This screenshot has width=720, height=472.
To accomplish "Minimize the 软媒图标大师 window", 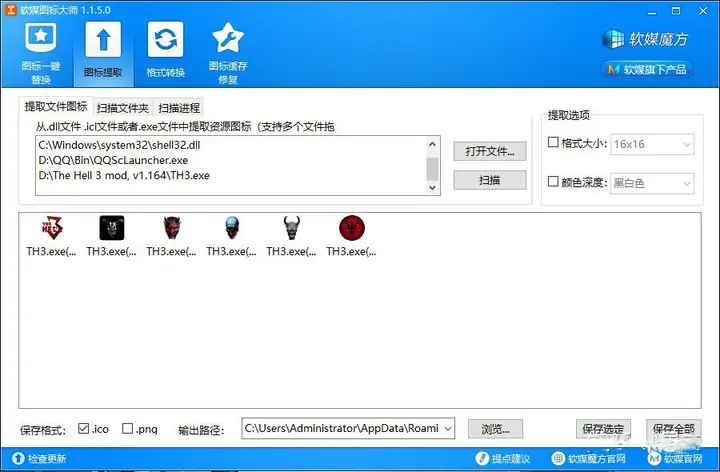I will pos(652,11).
